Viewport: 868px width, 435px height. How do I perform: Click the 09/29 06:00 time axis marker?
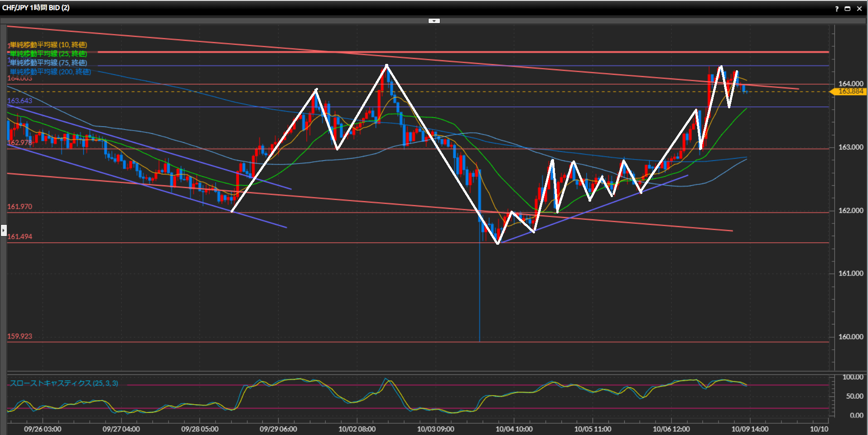pos(278,429)
